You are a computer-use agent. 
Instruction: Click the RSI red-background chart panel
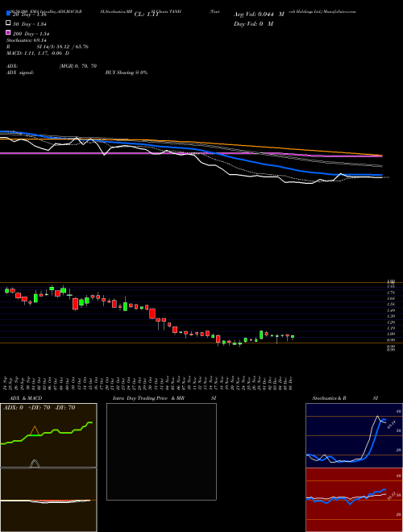(x=354, y=500)
